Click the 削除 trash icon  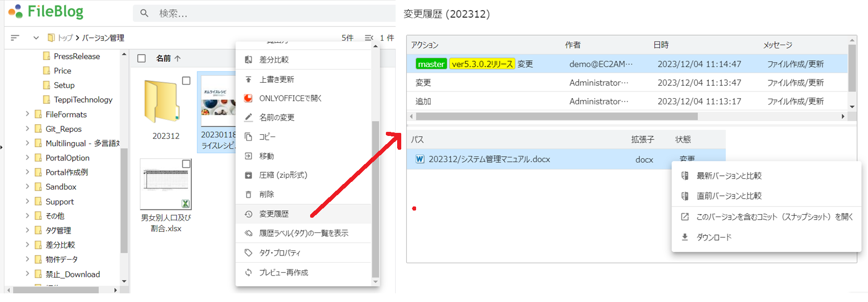248,194
